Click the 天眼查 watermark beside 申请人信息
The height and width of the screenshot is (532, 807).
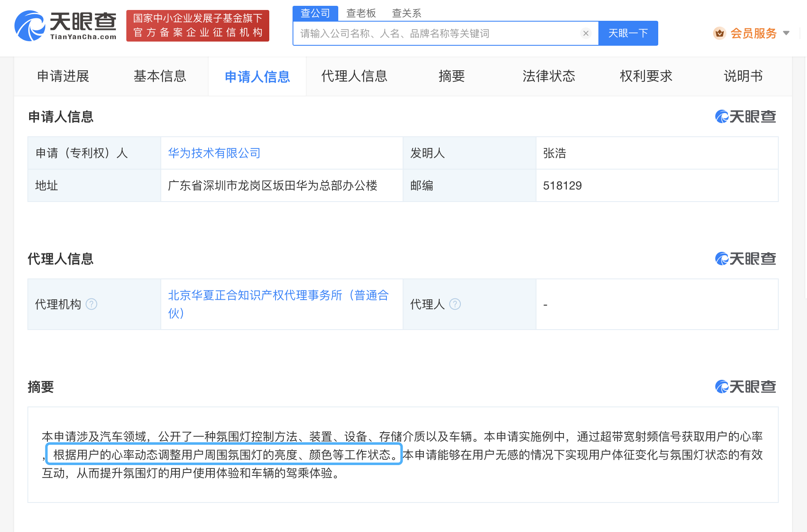(745, 117)
